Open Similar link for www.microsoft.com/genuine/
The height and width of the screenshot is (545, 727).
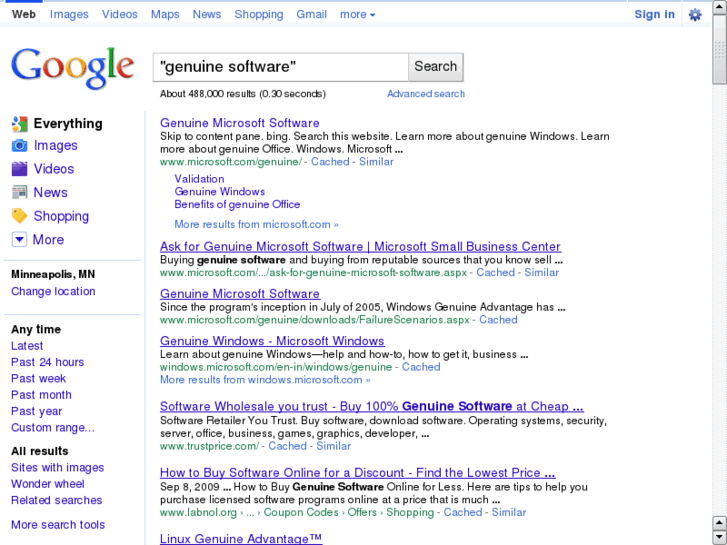click(376, 162)
